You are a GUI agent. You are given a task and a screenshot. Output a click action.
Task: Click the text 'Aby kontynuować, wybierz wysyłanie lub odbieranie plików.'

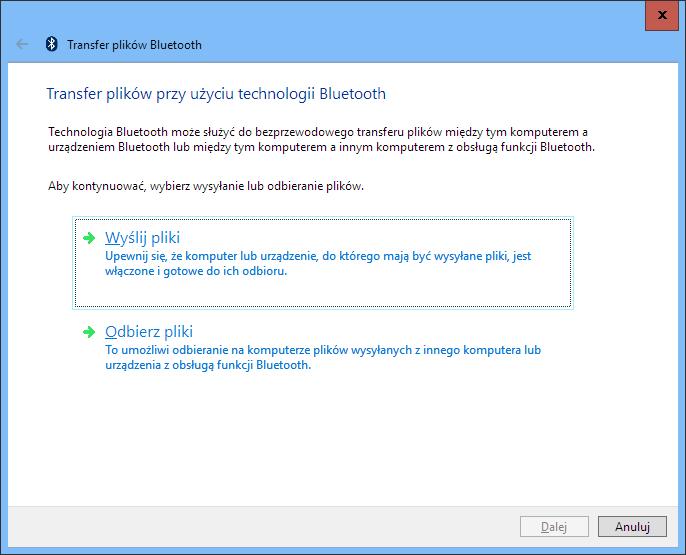(x=206, y=186)
